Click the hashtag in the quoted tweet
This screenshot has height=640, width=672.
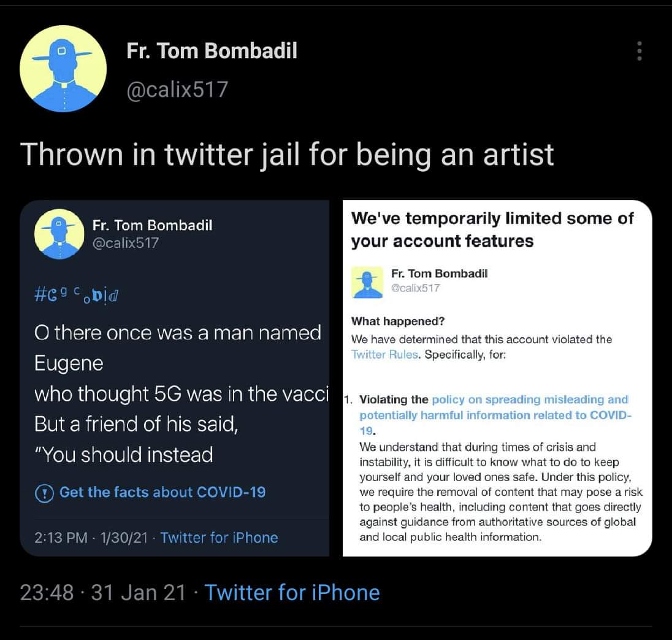[x=77, y=298]
